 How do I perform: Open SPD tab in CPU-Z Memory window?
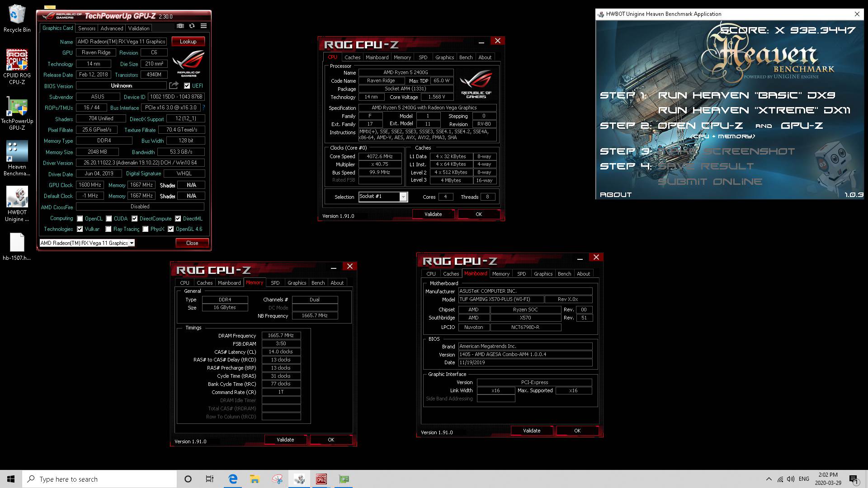275,283
